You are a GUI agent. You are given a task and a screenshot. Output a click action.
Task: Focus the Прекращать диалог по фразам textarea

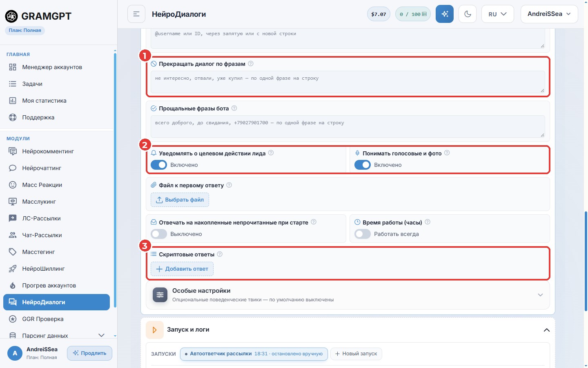pyautogui.click(x=348, y=82)
